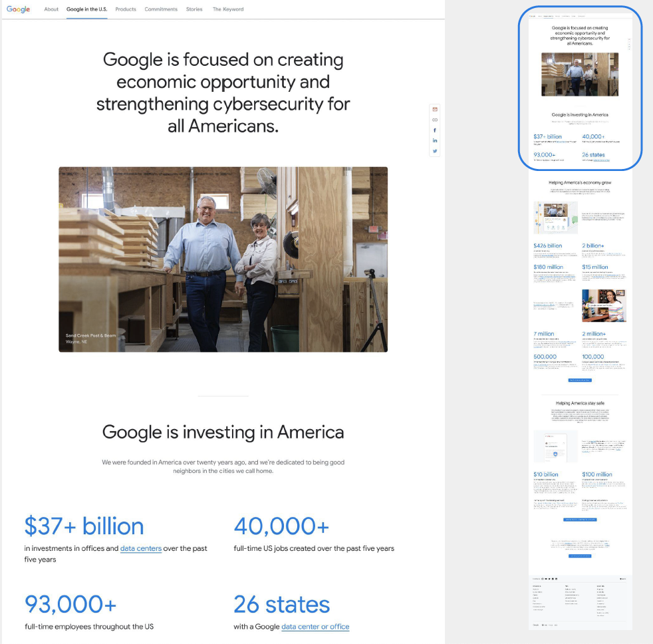
Task: Select the Google in the U.S. tab
Action: coord(86,9)
